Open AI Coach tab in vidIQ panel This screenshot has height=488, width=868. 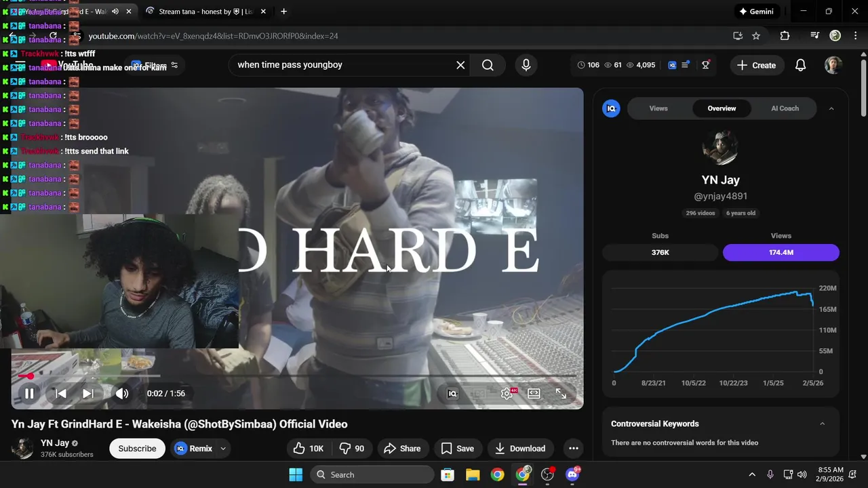(785, 108)
